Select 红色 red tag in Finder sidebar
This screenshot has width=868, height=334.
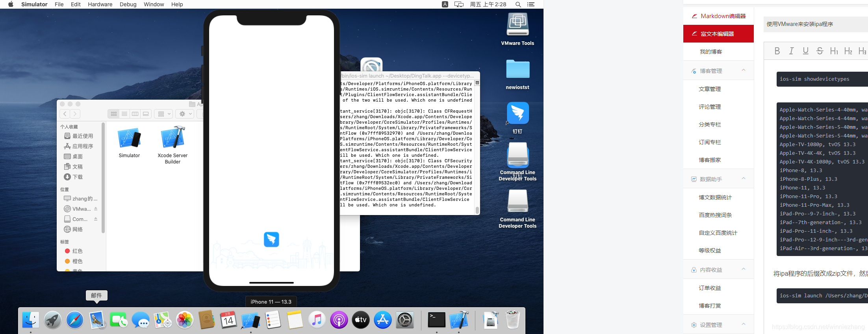tap(73, 251)
